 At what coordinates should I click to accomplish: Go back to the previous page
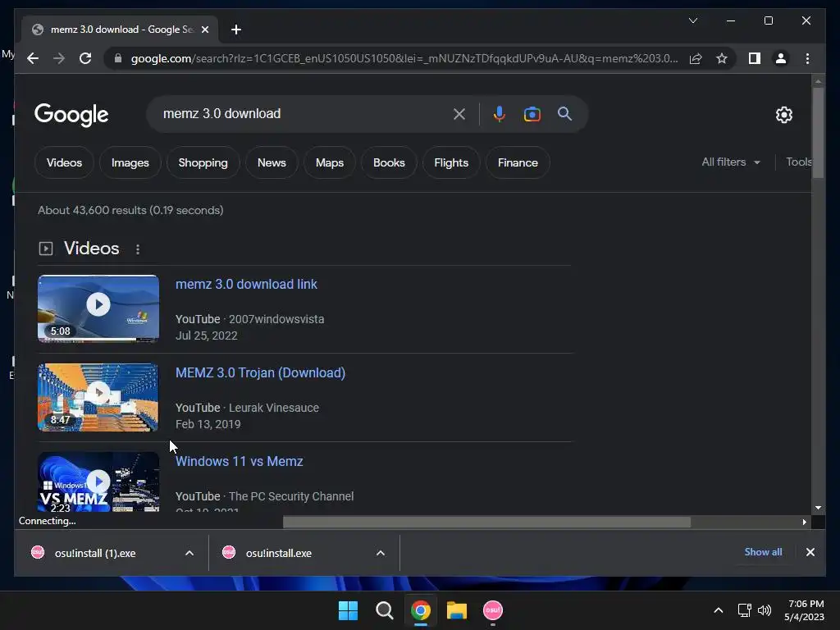[x=33, y=58]
